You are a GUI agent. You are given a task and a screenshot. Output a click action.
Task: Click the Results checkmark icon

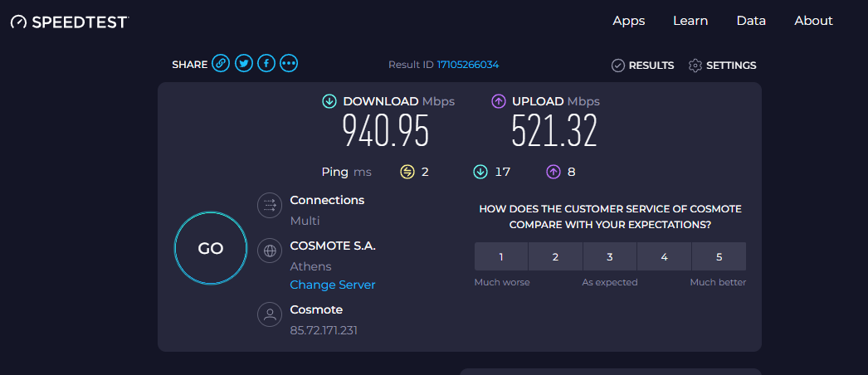click(617, 66)
